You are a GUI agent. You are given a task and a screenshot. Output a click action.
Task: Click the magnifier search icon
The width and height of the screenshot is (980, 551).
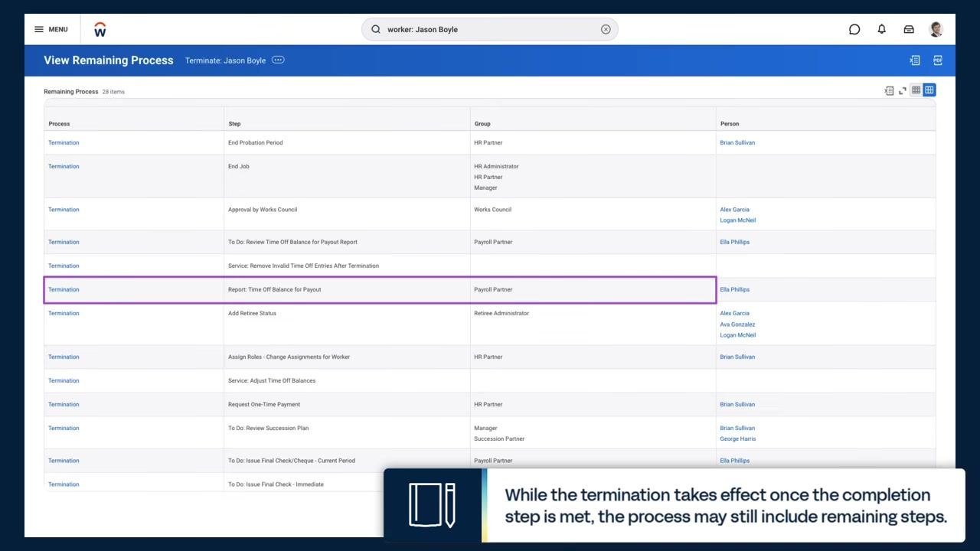[x=376, y=29]
